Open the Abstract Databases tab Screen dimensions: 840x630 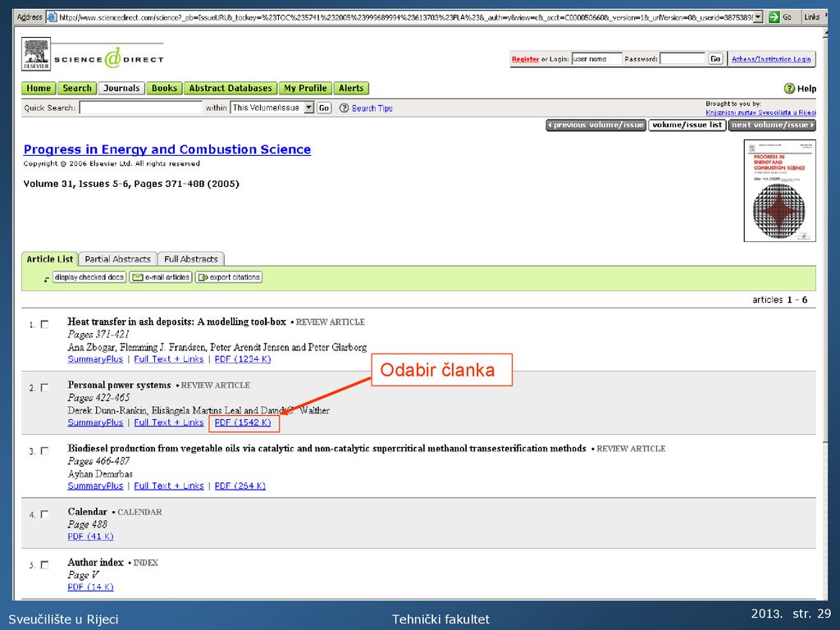coord(231,89)
